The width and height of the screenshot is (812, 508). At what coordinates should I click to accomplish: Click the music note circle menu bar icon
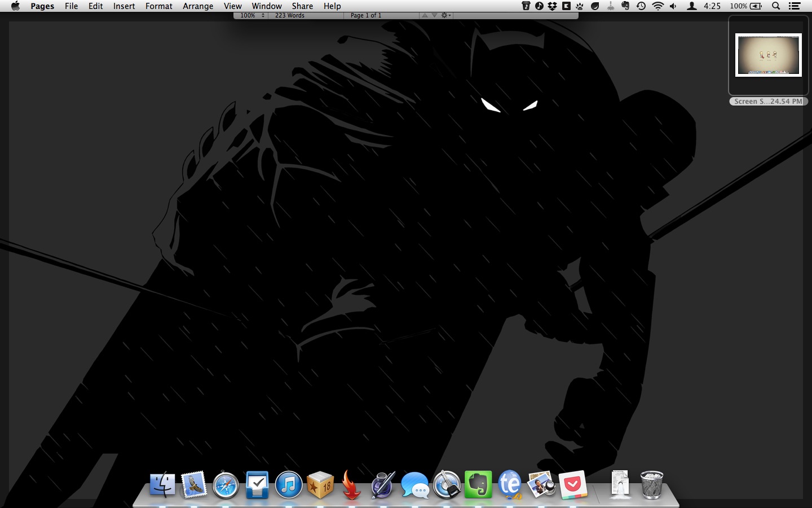point(540,6)
